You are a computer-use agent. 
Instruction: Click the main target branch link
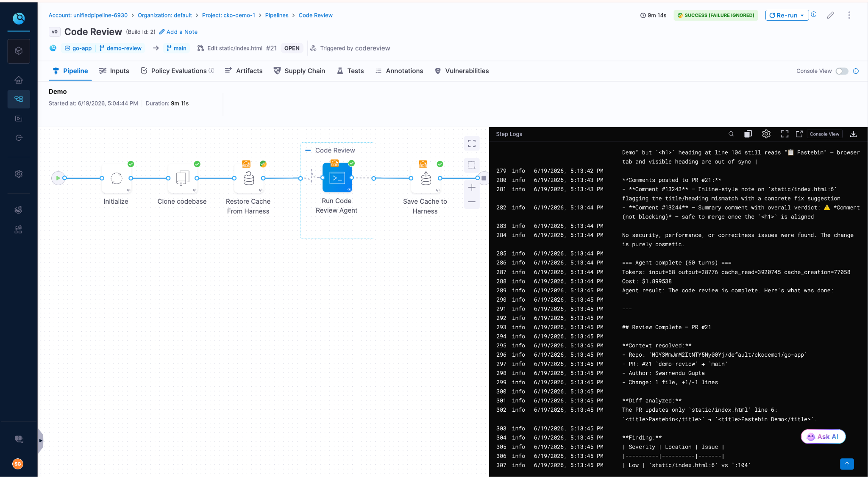[x=176, y=48]
